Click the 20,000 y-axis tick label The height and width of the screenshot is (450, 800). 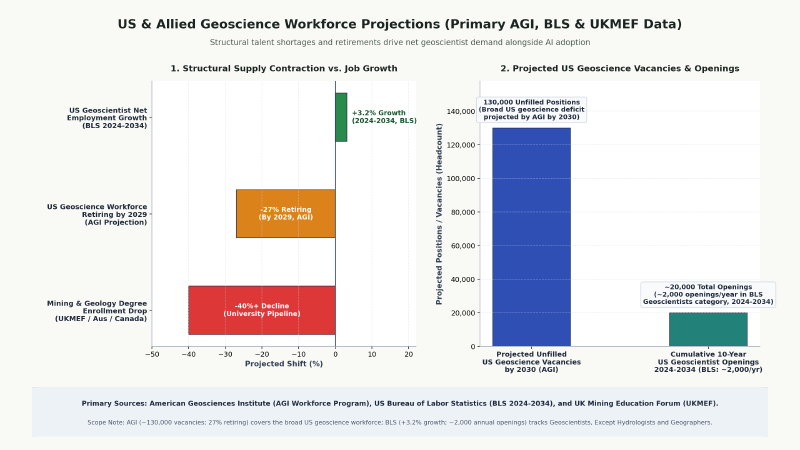pos(463,313)
